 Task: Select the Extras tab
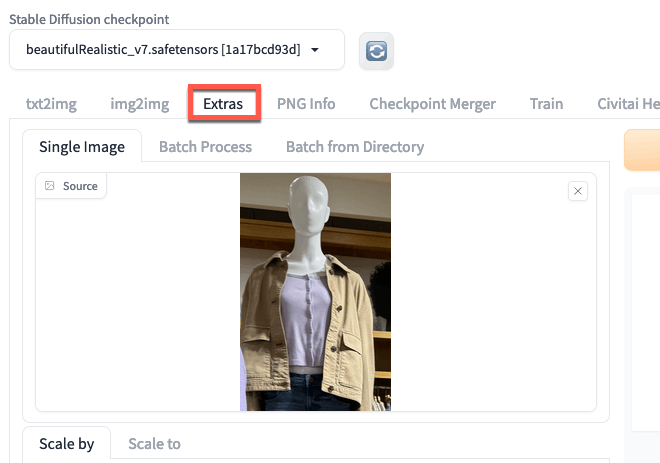(223, 104)
